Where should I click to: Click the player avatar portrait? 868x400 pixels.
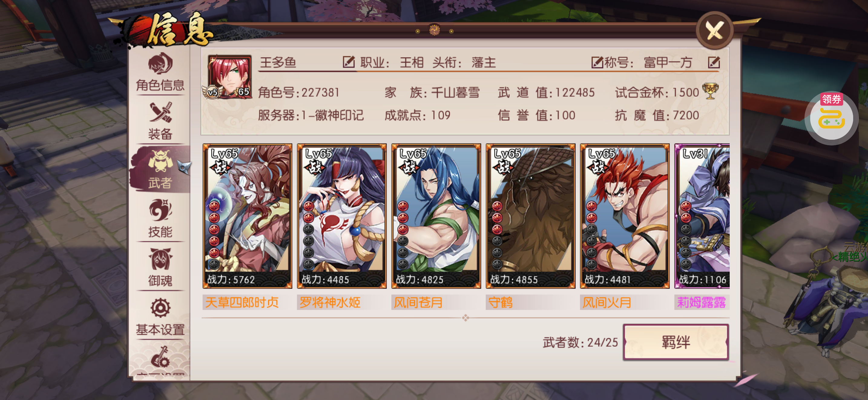tap(229, 77)
